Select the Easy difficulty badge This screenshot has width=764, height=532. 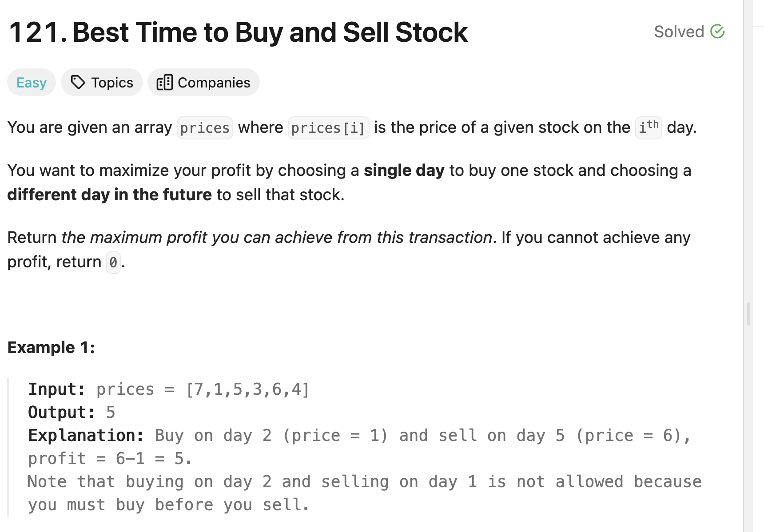point(32,83)
